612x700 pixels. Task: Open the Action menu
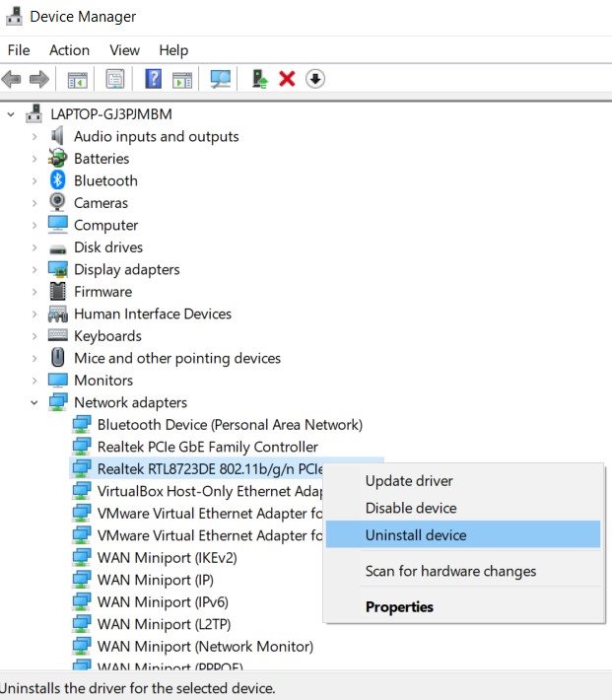tap(69, 50)
